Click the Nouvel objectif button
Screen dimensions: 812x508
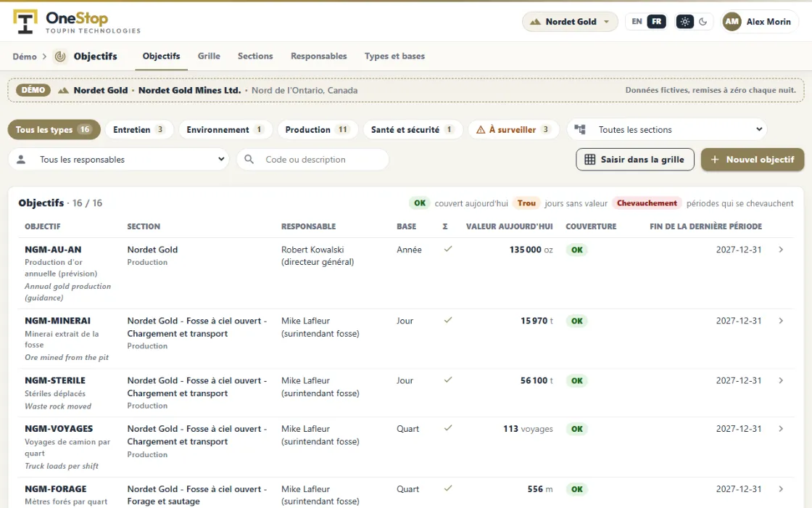point(753,160)
